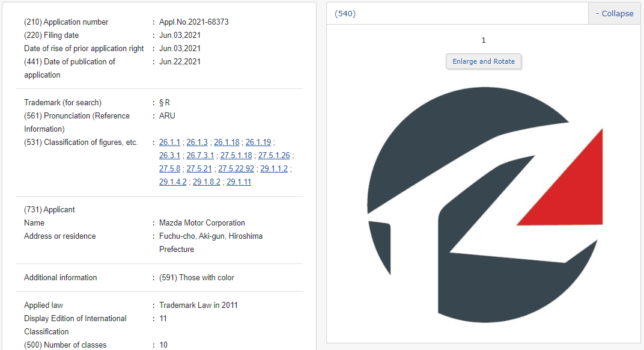The image size is (644, 350).
Task: Open figure classification 26.7.3.1 link
Action: click(x=201, y=156)
